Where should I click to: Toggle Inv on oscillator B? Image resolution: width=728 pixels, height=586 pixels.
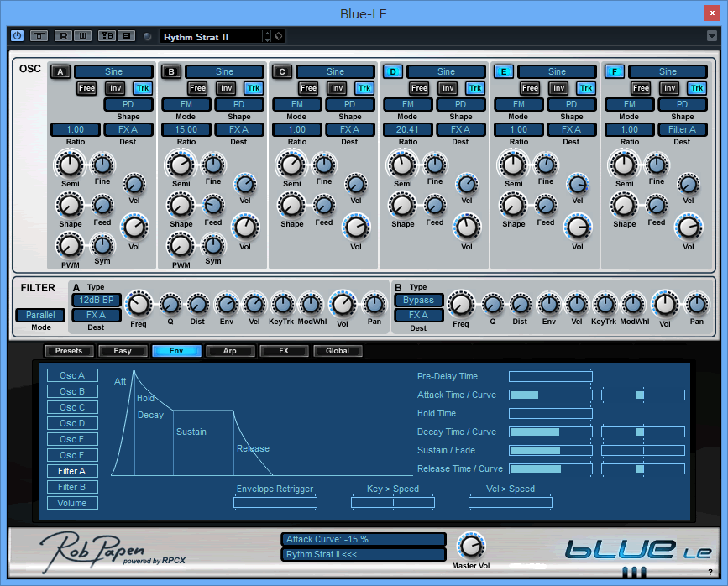(x=226, y=88)
